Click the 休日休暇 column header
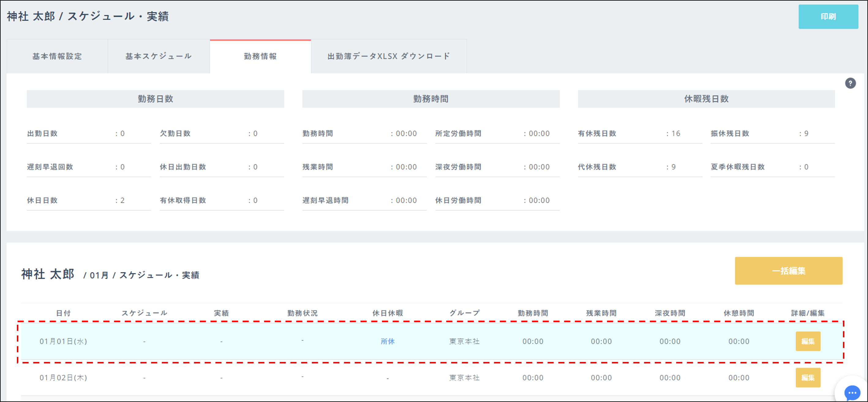 tap(388, 313)
